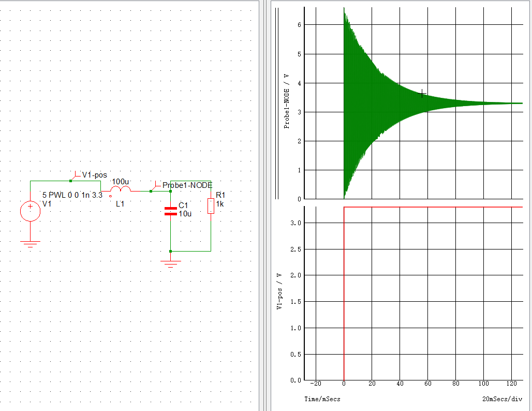Click the V1-pos probe text label
The height and width of the screenshot is (411, 532).
95,175
